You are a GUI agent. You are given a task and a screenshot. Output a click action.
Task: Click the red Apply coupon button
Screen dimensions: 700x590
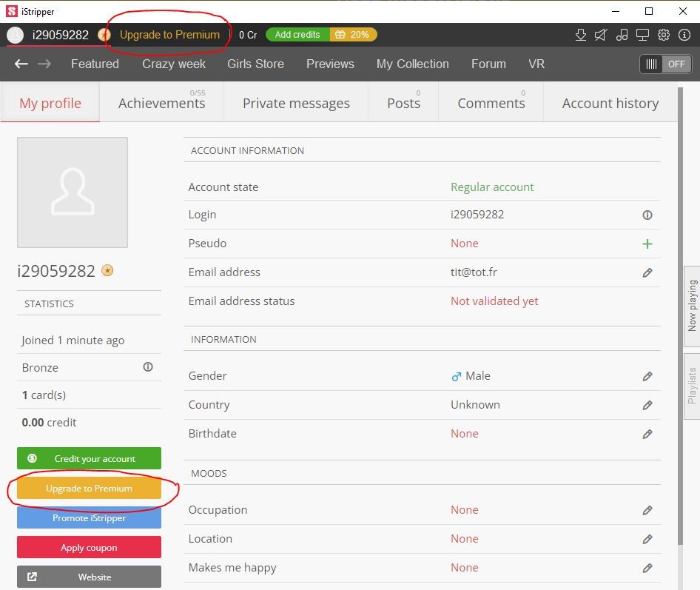pos(89,548)
